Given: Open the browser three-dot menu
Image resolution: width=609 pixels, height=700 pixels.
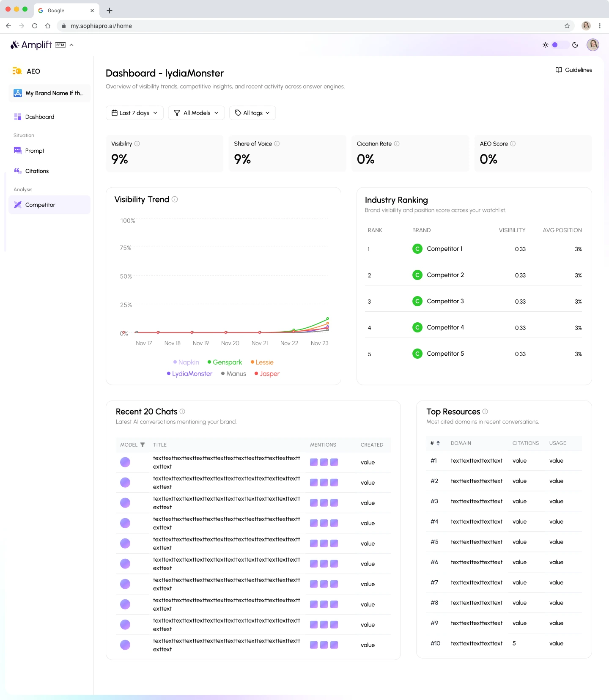Looking at the screenshot, I should pos(600,26).
